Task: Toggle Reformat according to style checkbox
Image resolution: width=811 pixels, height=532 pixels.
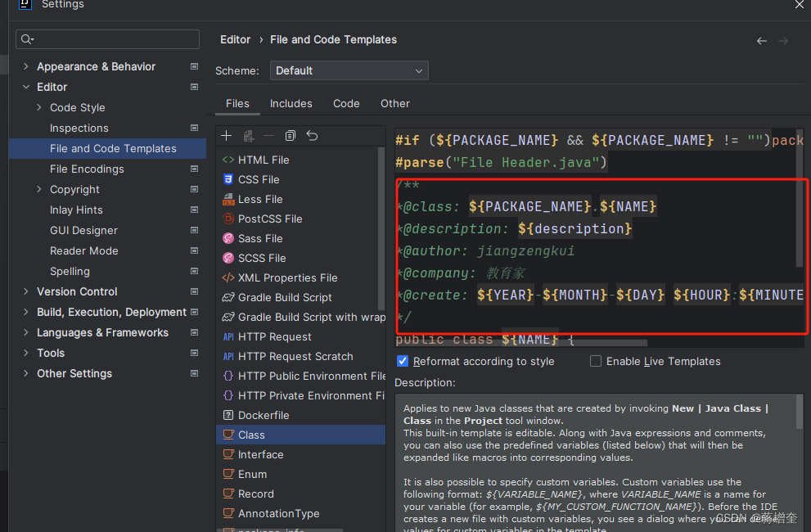Action: (403, 361)
